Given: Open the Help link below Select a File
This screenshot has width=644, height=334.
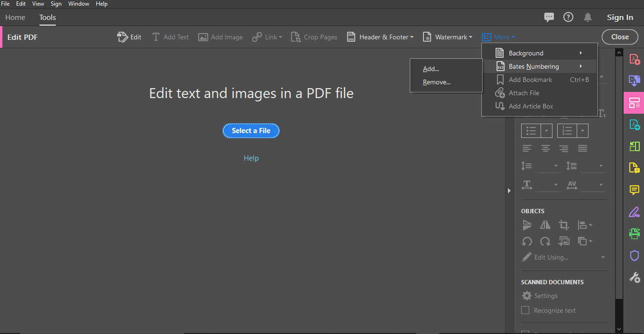Looking at the screenshot, I should pyautogui.click(x=251, y=158).
